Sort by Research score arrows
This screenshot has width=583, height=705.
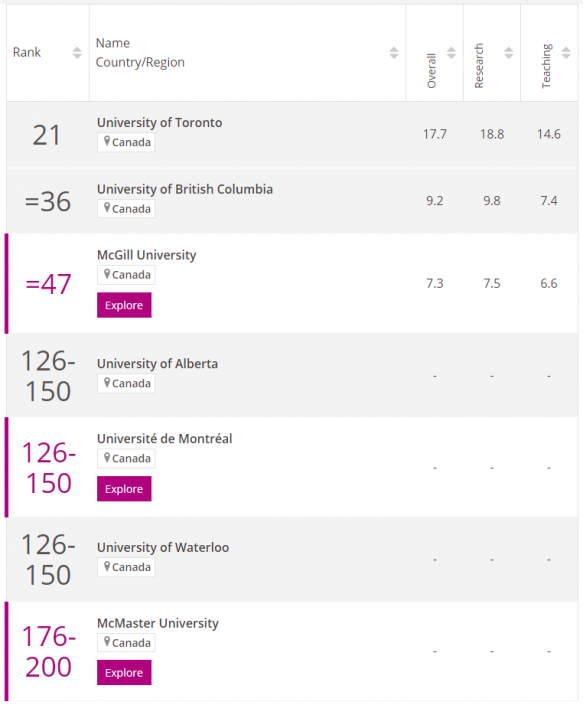tap(509, 53)
